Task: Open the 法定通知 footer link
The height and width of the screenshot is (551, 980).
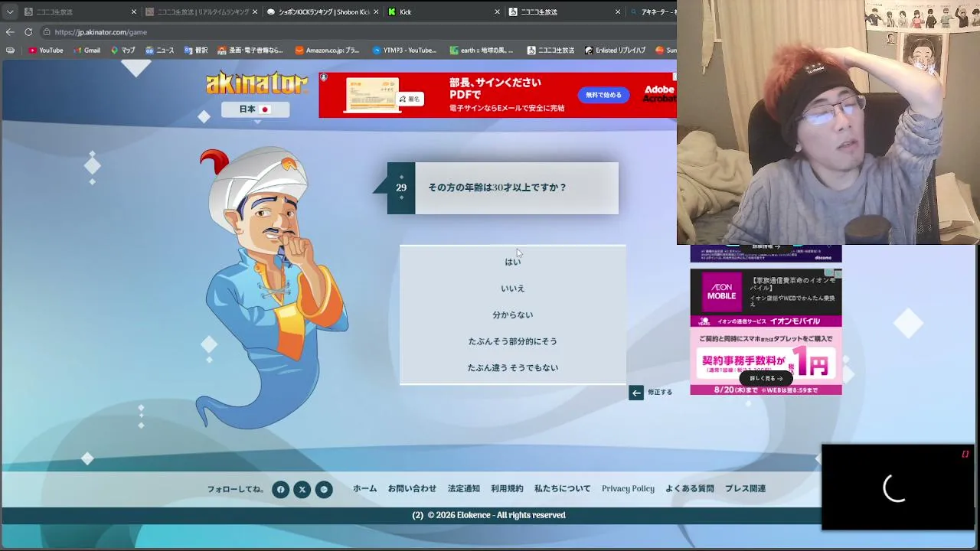Action: [x=464, y=489]
